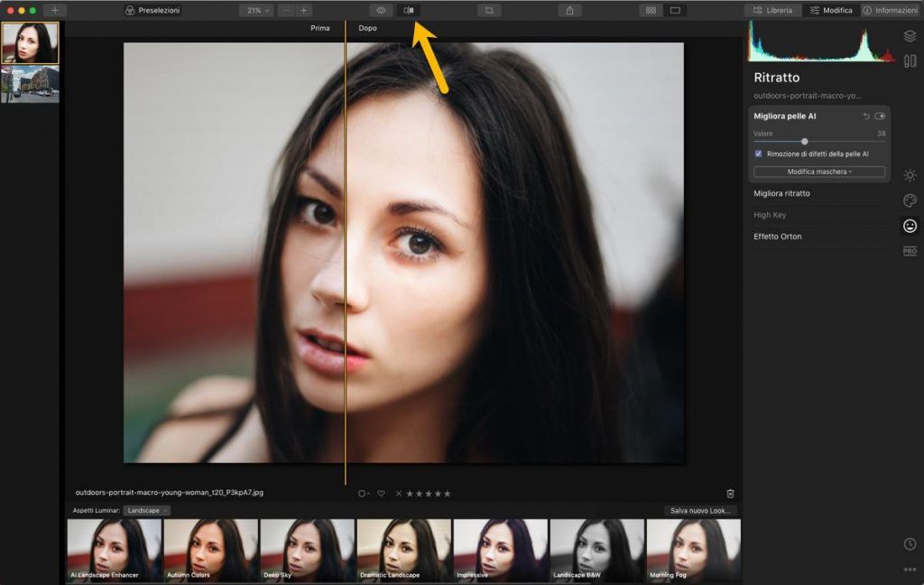This screenshot has width=924, height=585.
Task: Open the Portrait face icon
Action: 910,226
